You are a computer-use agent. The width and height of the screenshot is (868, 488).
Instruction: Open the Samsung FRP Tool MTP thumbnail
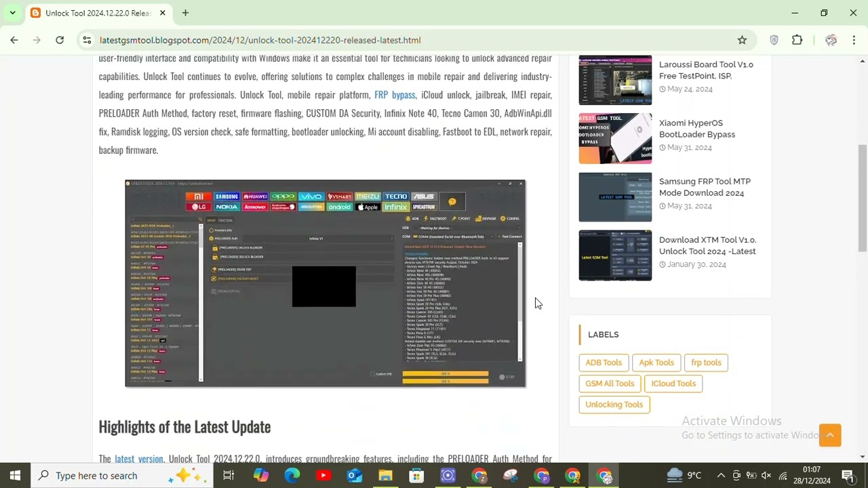coord(615,197)
